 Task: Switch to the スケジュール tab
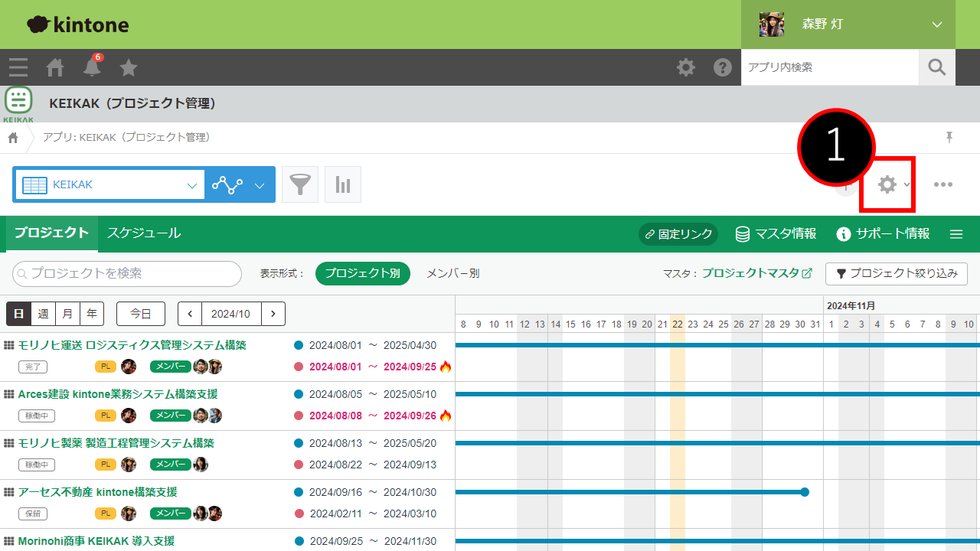pyautogui.click(x=144, y=233)
